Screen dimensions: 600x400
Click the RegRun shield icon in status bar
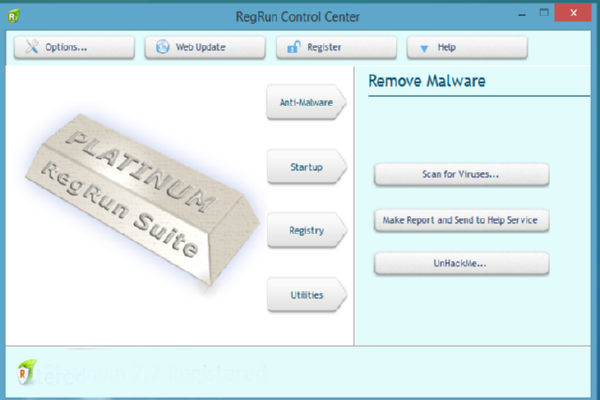click(x=26, y=372)
